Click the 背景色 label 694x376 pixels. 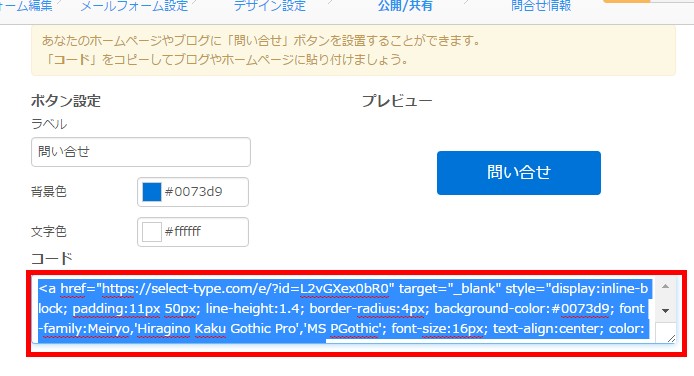tap(49, 192)
